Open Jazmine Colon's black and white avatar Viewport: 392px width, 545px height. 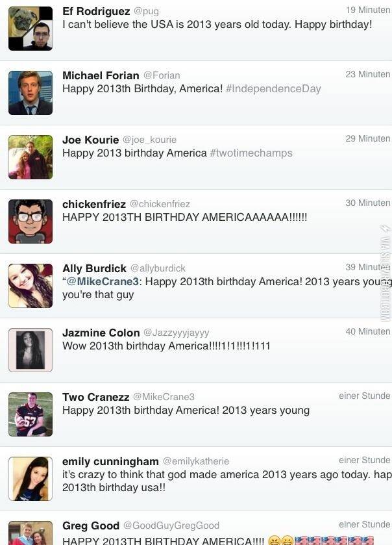coord(31,350)
